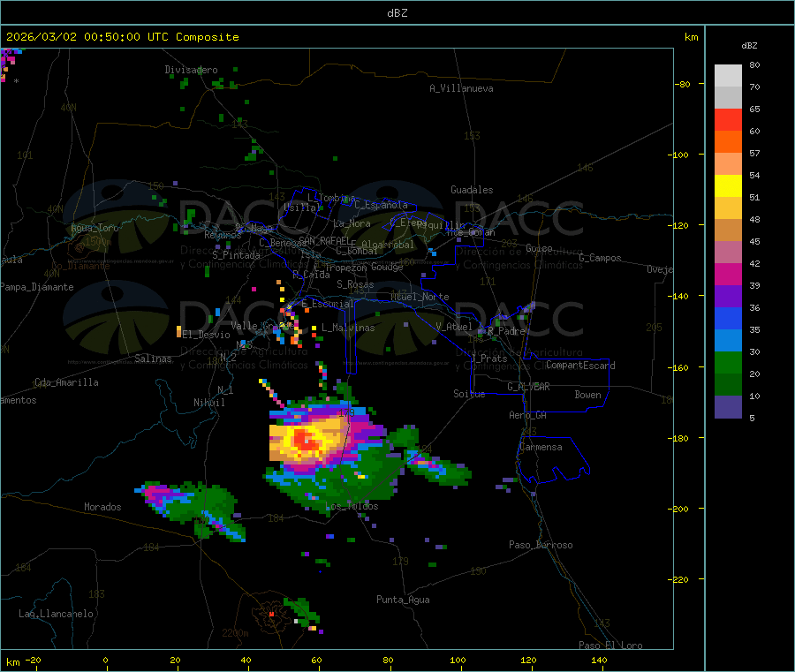This screenshot has height=672, width=795.
Task: Select the 0 km horizontal axis tick
Action: pyautogui.click(x=105, y=660)
